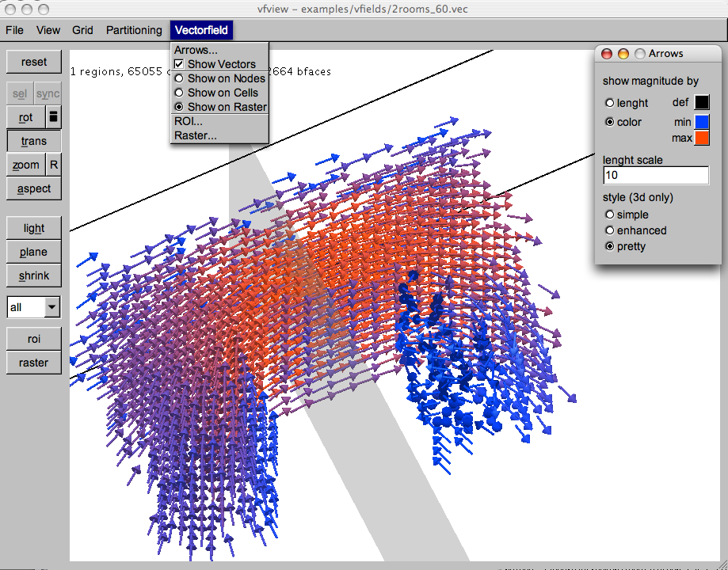Choose the Show on Cells radio option
The image size is (728, 570).
(x=180, y=93)
